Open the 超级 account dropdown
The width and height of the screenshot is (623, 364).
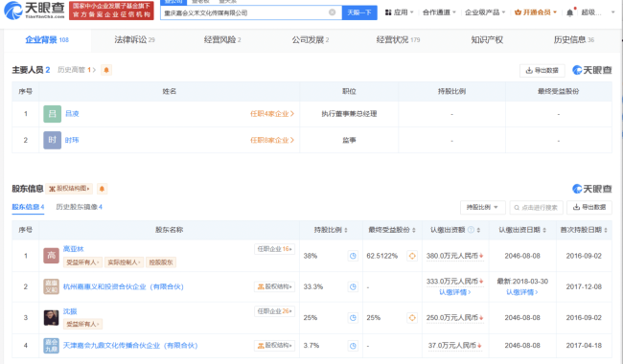click(597, 12)
